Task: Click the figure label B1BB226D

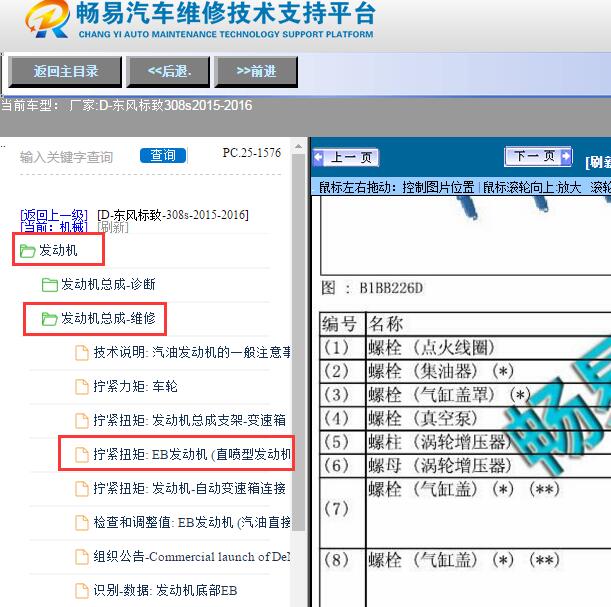Action: tap(391, 288)
